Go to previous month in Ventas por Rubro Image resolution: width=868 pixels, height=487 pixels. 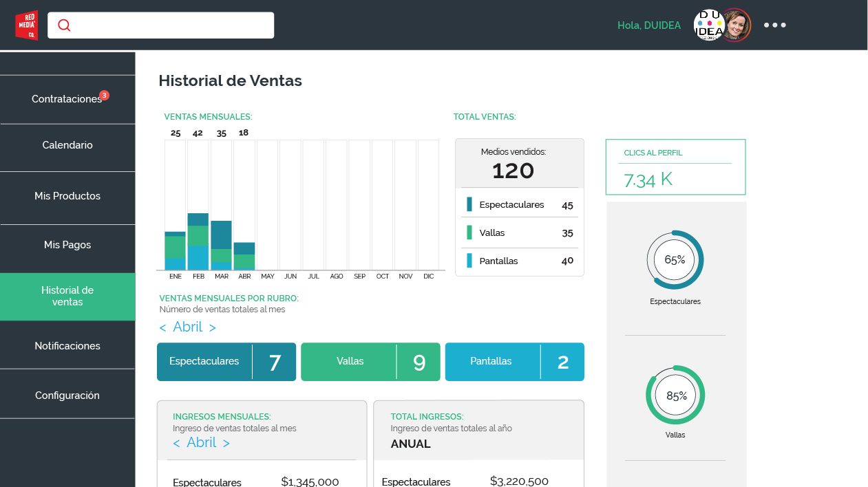[x=163, y=328]
